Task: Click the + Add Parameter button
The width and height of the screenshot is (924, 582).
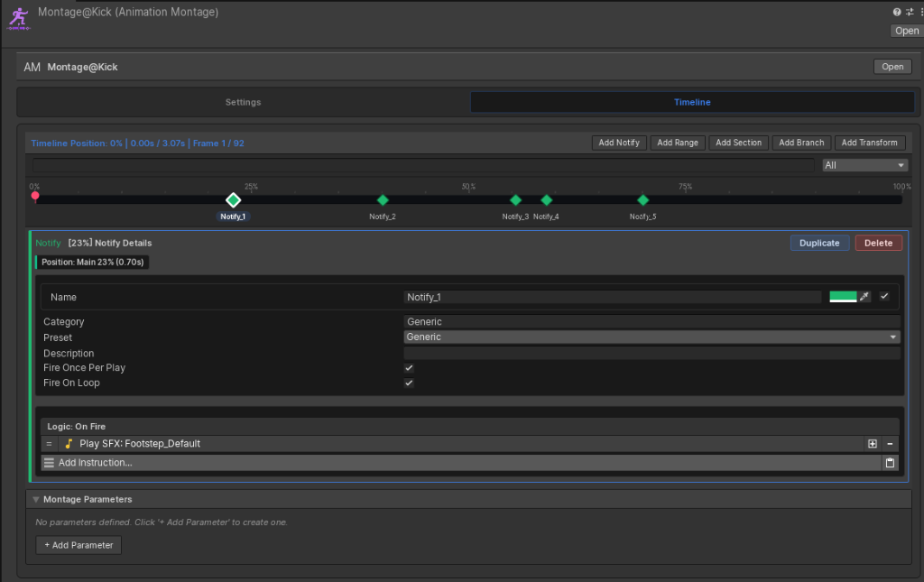Action: pyautogui.click(x=79, y=546)
